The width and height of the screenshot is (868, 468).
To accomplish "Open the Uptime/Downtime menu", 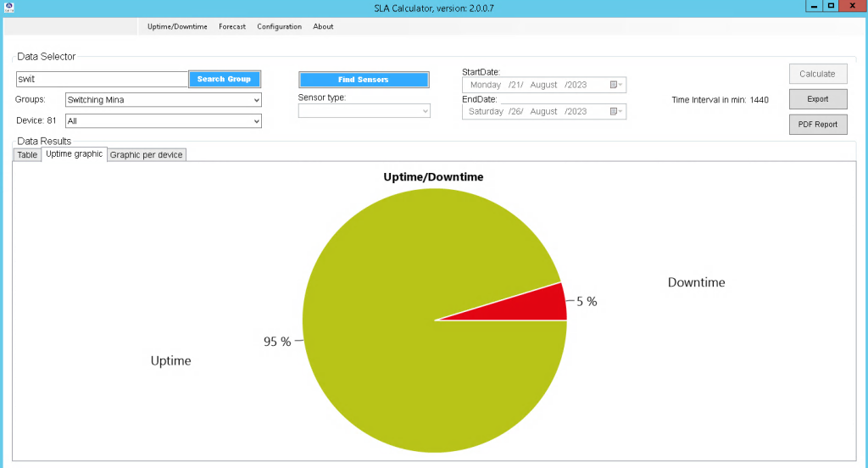I will coord(177,26).
